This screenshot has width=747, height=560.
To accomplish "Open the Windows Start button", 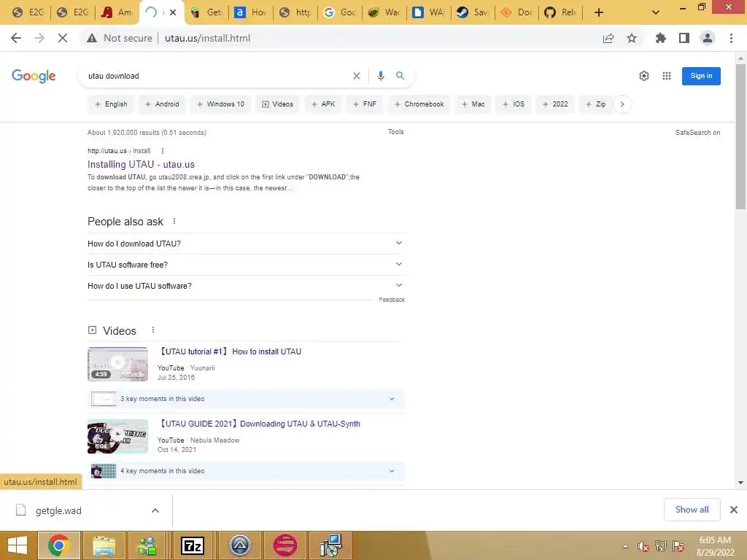I will click(x=18, y=545).
